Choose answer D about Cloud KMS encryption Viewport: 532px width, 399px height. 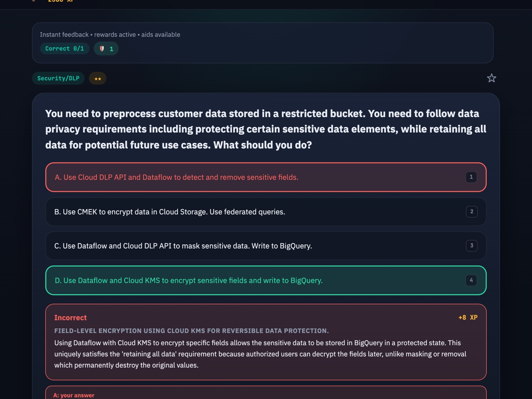click(x=266, y=280)
